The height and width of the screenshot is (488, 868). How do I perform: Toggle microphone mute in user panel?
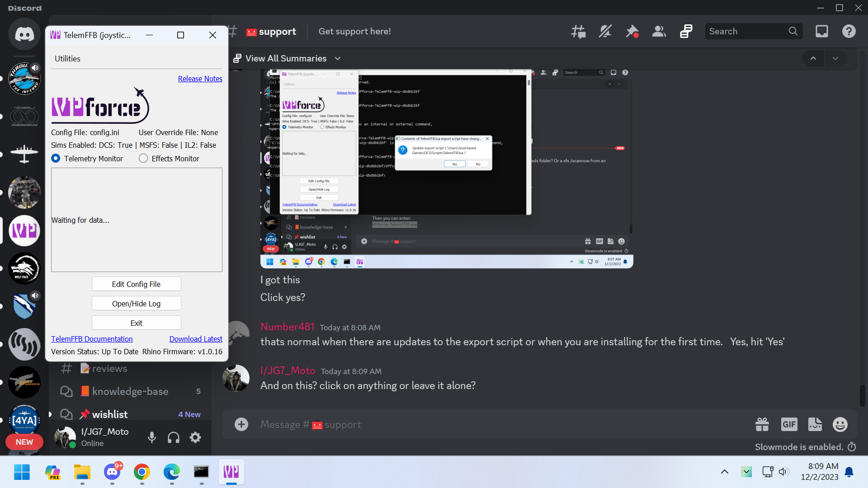tap(152, 437)
